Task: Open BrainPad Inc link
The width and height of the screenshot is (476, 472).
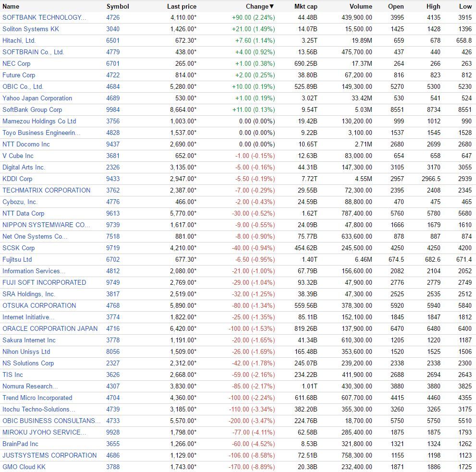Action: point(20,444)
